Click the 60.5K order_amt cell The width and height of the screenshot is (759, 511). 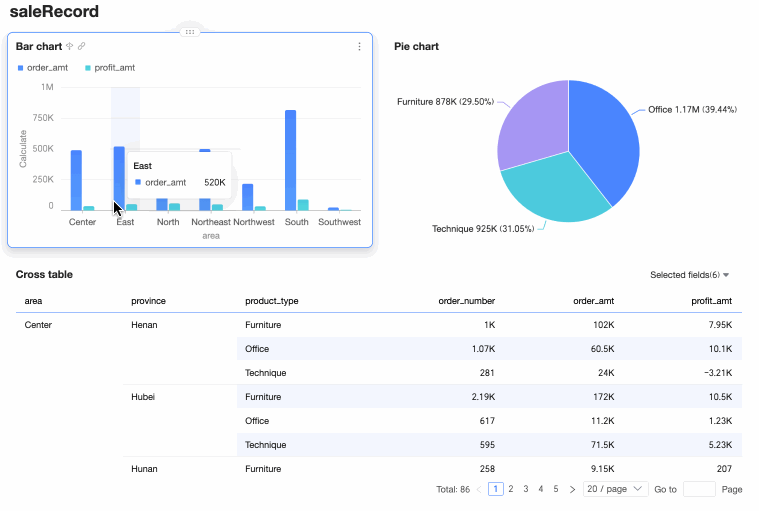602,349
